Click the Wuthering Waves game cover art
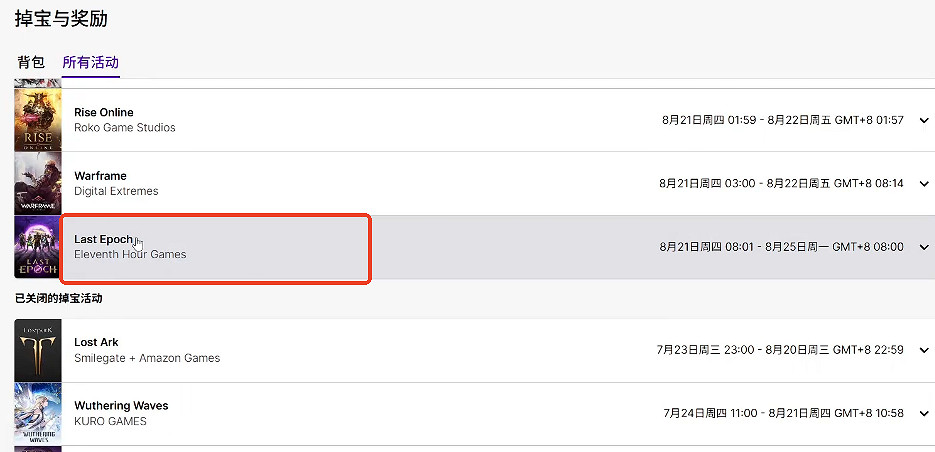Image resolution: width=935 pixels, height=452 pixels. pos(38,413)
